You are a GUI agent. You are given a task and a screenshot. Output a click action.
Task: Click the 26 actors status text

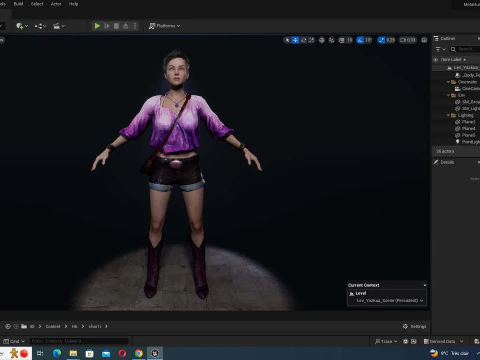445,151
